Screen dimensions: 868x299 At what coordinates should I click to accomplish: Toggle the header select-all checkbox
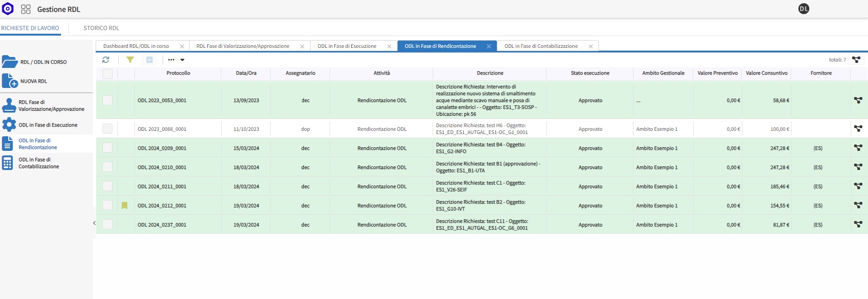click(x=107, y=73)
